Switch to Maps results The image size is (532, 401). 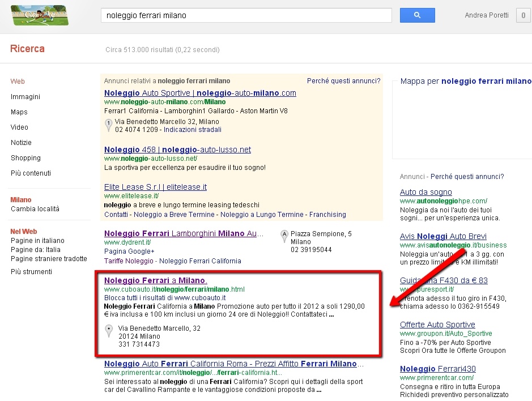(x=19, y=112)
